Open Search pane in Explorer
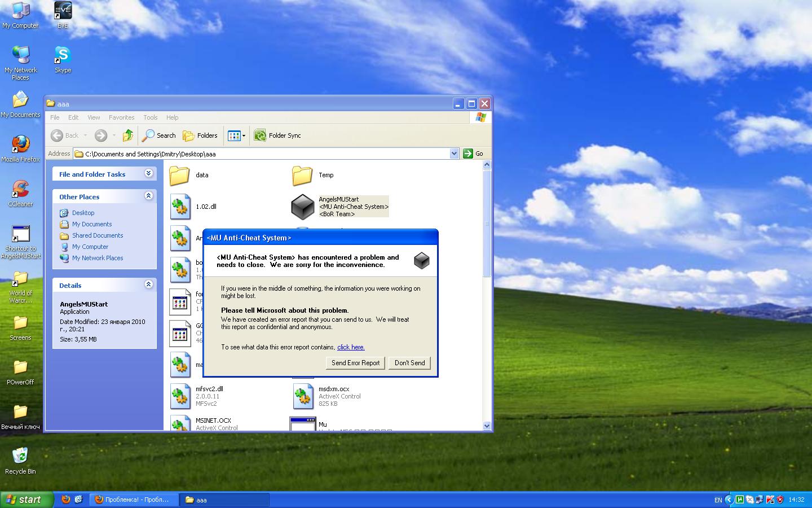The image size is (812, 508). pyautogui.click(x=159, y=135)
